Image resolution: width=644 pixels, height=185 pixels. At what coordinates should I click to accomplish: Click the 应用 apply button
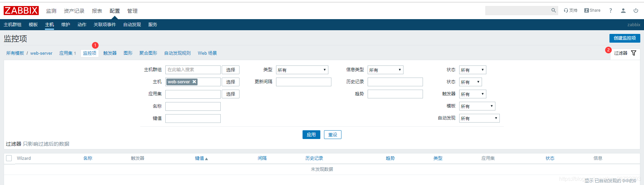click(311, 135)
